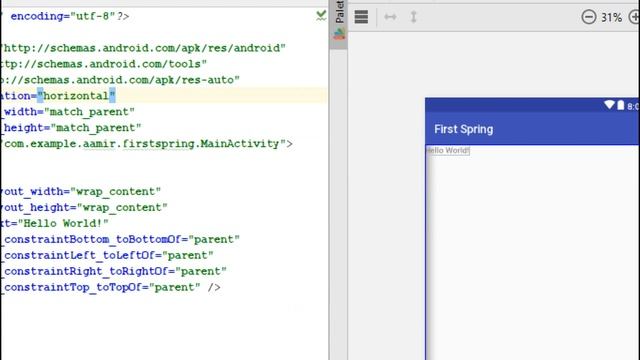Click the constraintRight_toRightOf line

tap(113, 271)
